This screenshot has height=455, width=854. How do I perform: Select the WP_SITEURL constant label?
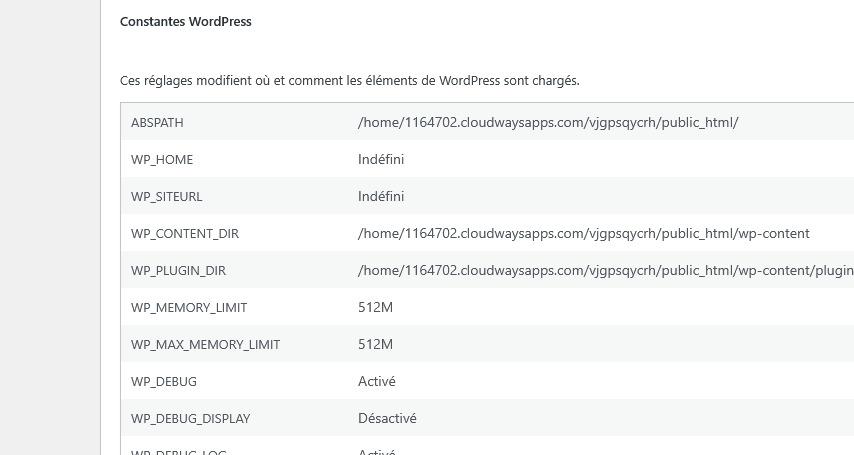[166, 197]
